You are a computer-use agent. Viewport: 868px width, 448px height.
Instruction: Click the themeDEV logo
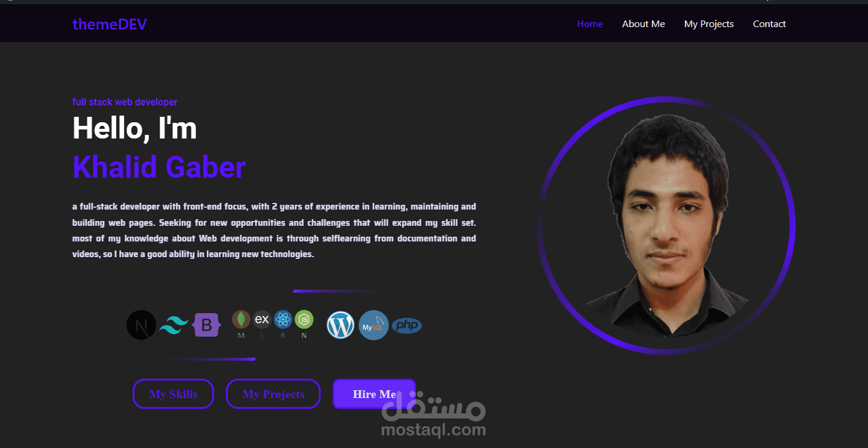coord(109,23)
